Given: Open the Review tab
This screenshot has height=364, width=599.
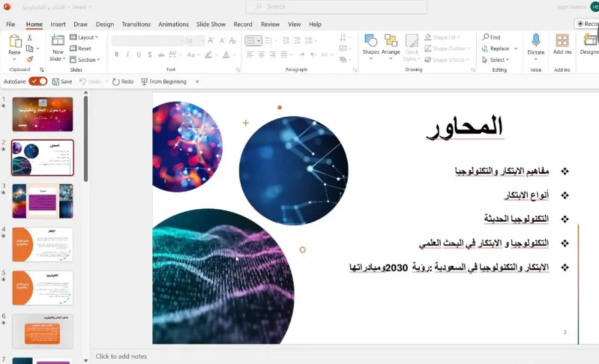Looking at the screenshot, I should pos(270,24).
